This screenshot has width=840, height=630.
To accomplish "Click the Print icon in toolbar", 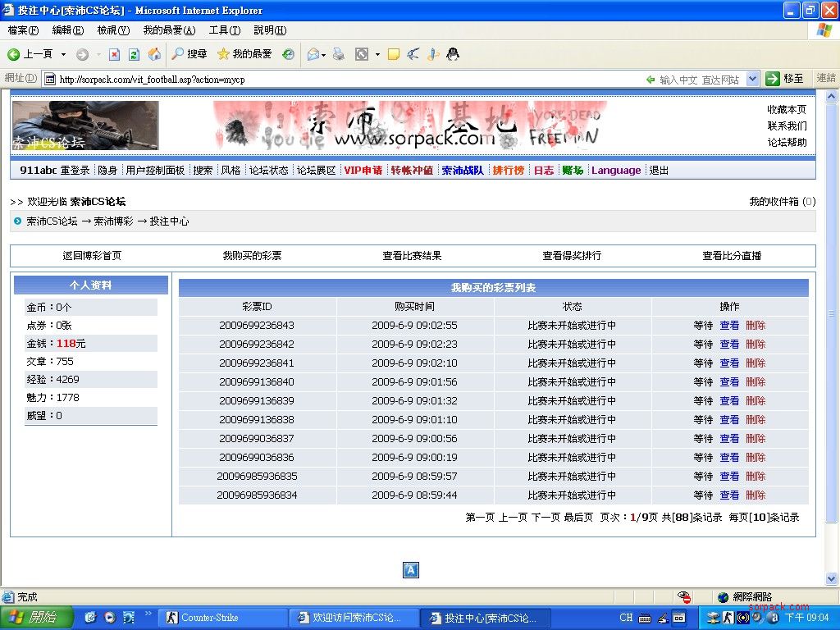I will 338,54.
